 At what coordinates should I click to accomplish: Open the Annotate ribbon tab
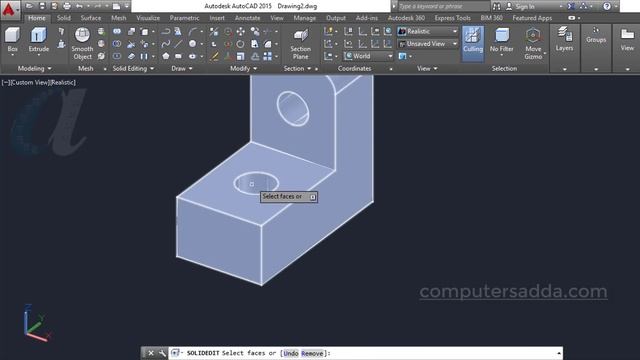[x=247, y=18]
